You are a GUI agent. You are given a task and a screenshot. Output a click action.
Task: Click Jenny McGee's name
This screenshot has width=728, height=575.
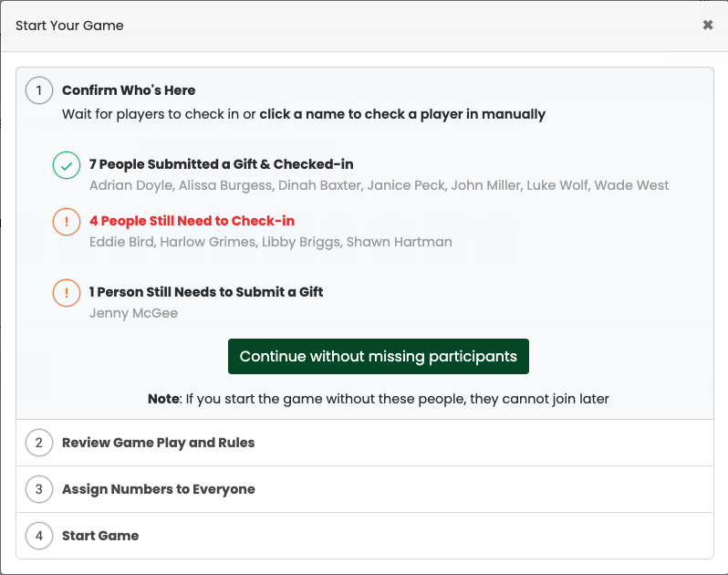point(134,313)
